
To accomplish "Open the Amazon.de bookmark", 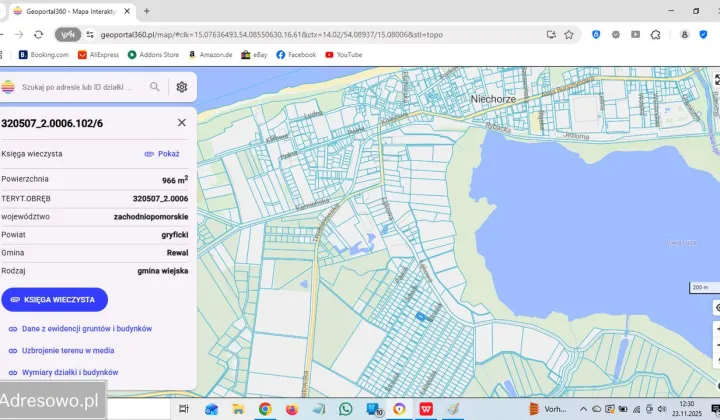I will coord(210,55).
